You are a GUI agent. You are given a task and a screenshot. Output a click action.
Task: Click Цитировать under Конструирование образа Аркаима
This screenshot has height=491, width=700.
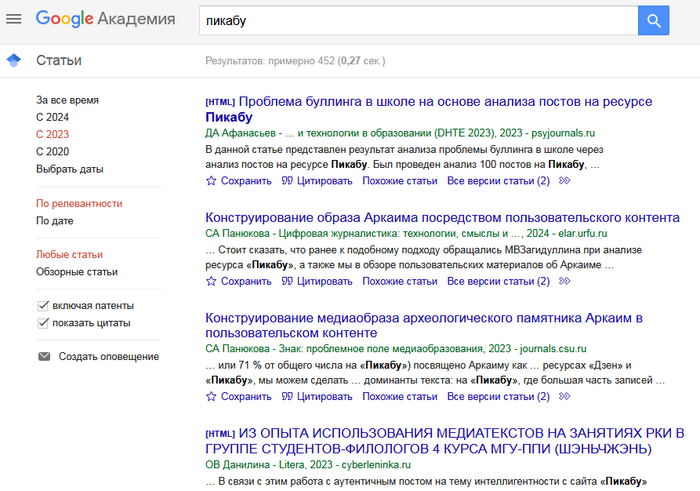tap(325, 281)
